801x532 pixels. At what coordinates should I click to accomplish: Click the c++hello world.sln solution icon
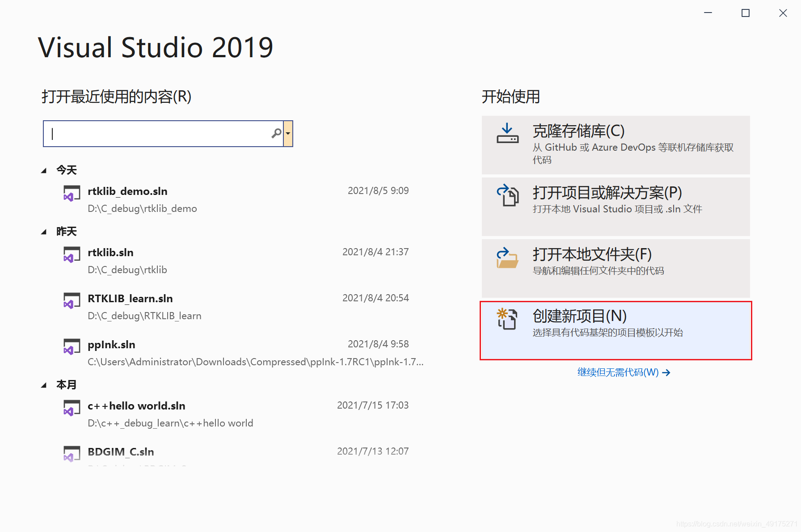click(72, 408)
